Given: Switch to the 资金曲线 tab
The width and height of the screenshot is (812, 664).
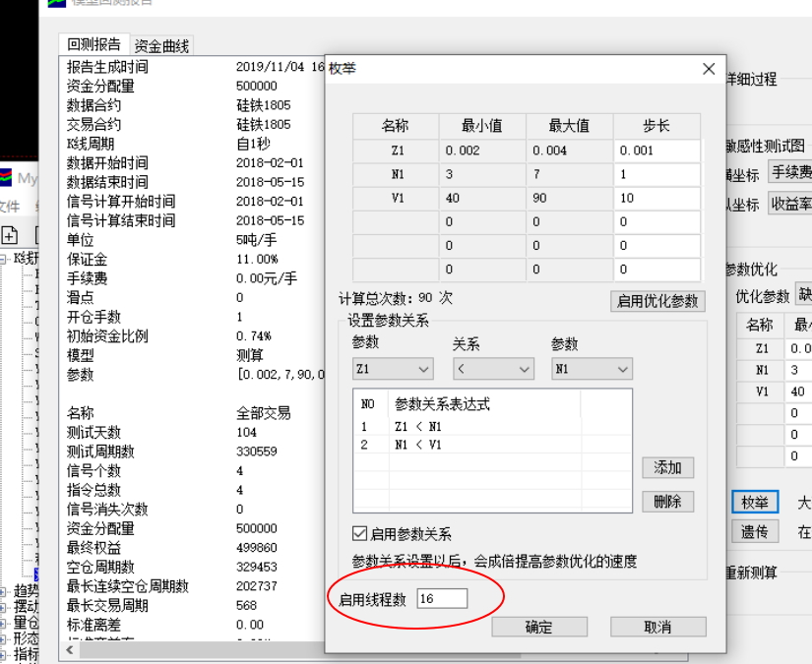Looking at the screenshot, I should (x=161, y=46).
